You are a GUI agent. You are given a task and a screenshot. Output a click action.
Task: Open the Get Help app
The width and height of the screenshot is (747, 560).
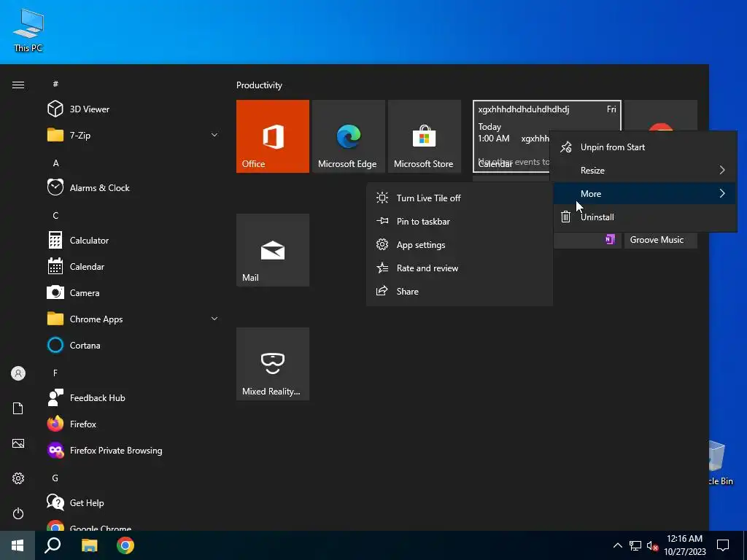pyautogui.click(x=75, y=502)
